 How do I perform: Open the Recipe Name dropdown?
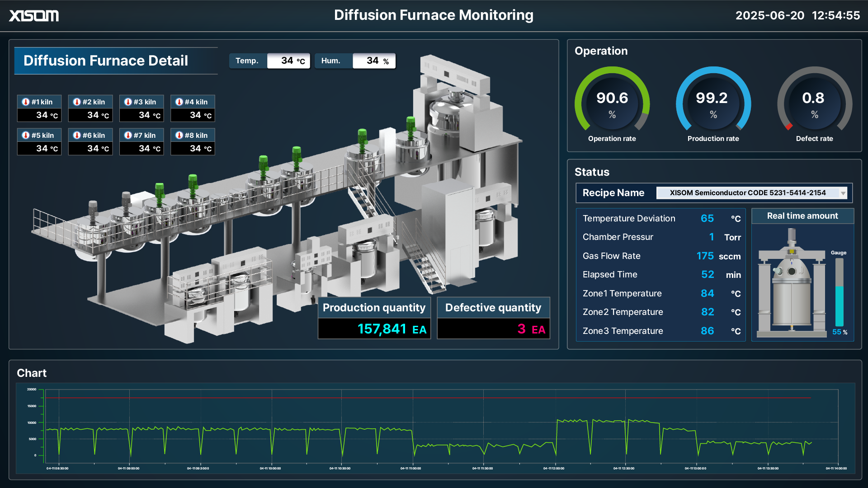tap(752, 192)
